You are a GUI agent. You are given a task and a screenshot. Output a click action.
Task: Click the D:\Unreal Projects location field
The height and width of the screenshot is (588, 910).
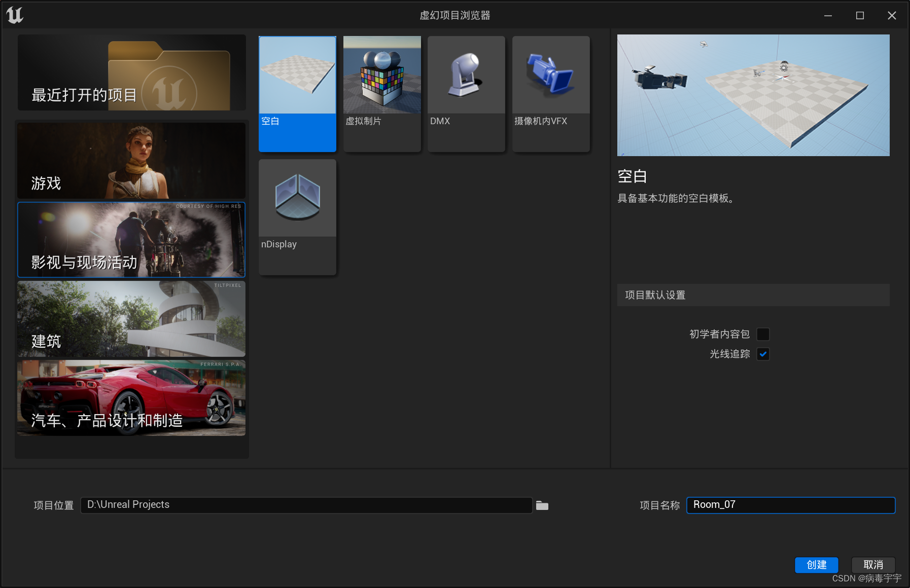coord(307,504)
